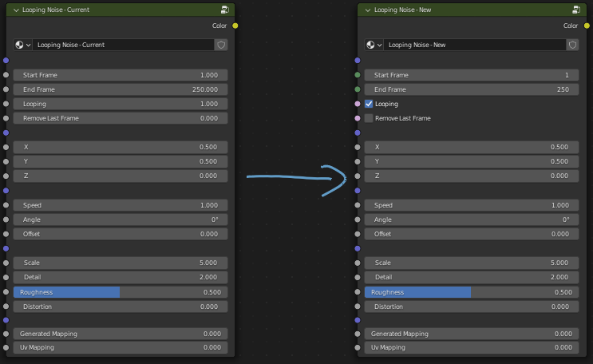
Task: Click Scale field in Current node
Action: click(x=121, y=263)
